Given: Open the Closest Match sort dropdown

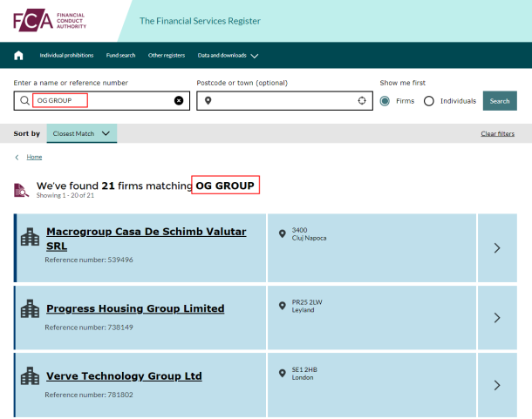Looking at the screenshot, I should coord(82,133).
